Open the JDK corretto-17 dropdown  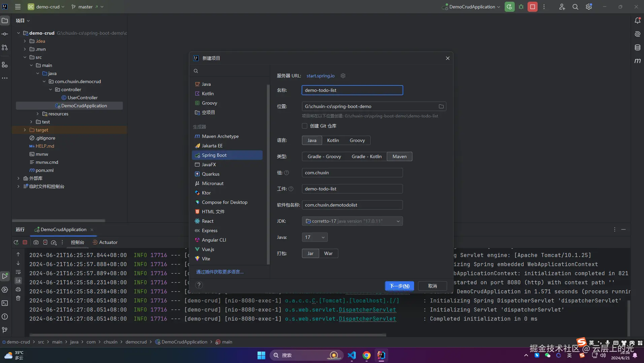click(352, 221)
